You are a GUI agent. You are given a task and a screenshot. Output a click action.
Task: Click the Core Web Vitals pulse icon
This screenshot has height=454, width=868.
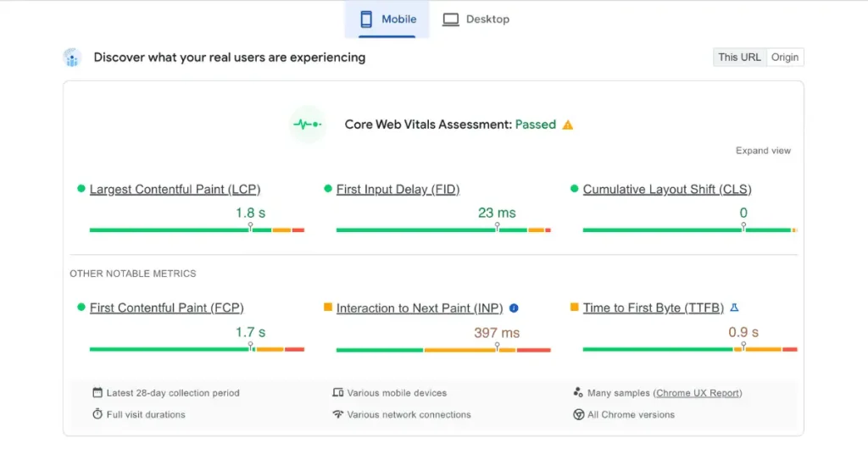307,125
